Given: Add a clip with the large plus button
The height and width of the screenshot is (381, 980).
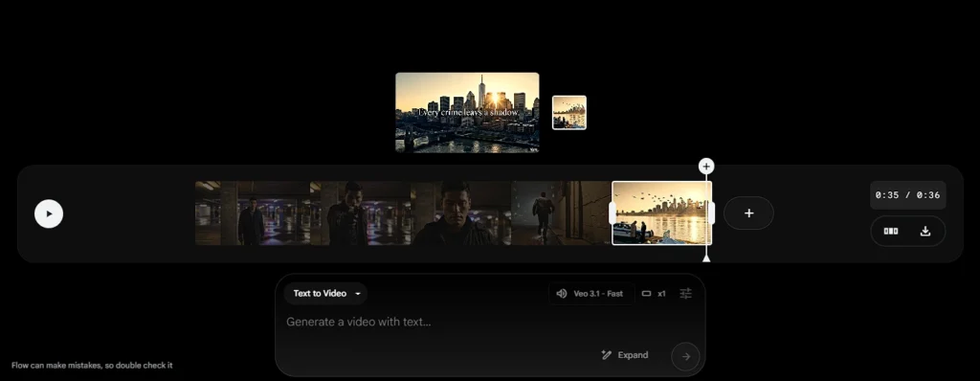Looking at the screenshot, I should coord(748,213).
